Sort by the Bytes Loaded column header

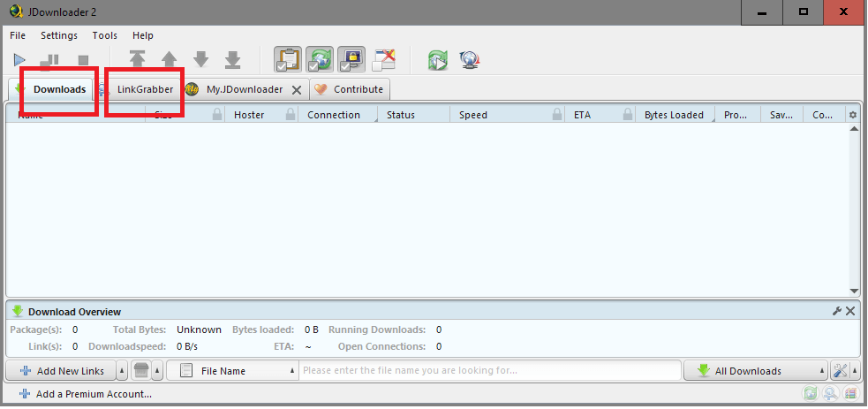tap(676, 115)
